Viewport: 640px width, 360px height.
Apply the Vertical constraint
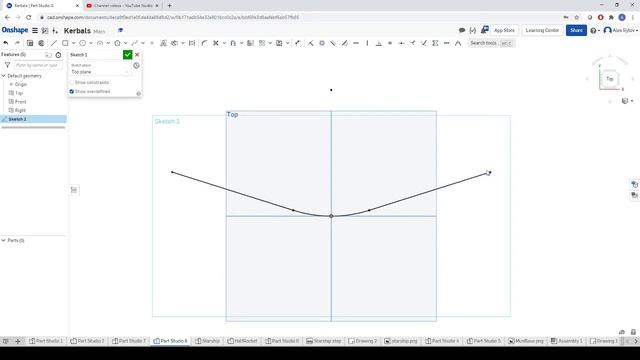367,43
